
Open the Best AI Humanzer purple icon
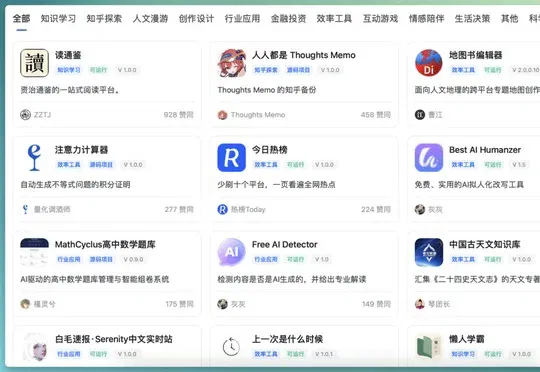pyautogui.click(x=429, y=158)
